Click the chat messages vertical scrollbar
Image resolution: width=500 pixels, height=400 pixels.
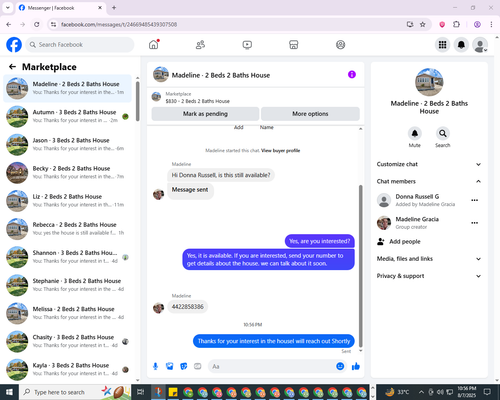[360, 266]
